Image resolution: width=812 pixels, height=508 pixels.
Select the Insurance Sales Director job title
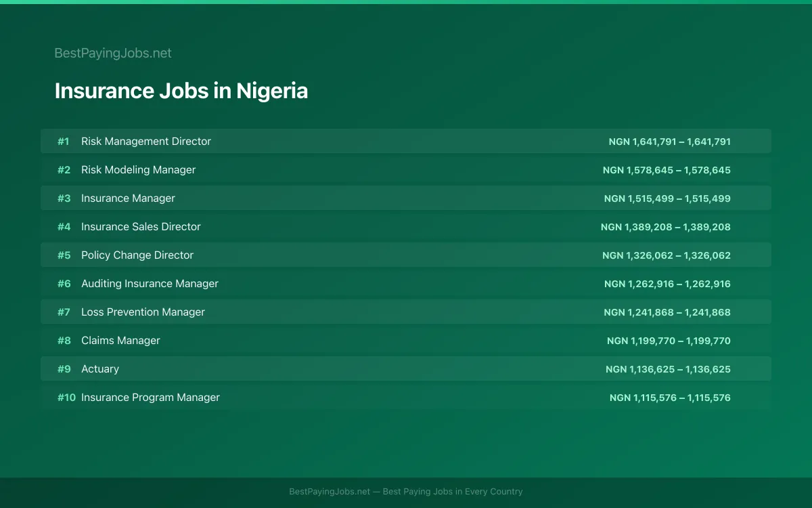[141, 226]
